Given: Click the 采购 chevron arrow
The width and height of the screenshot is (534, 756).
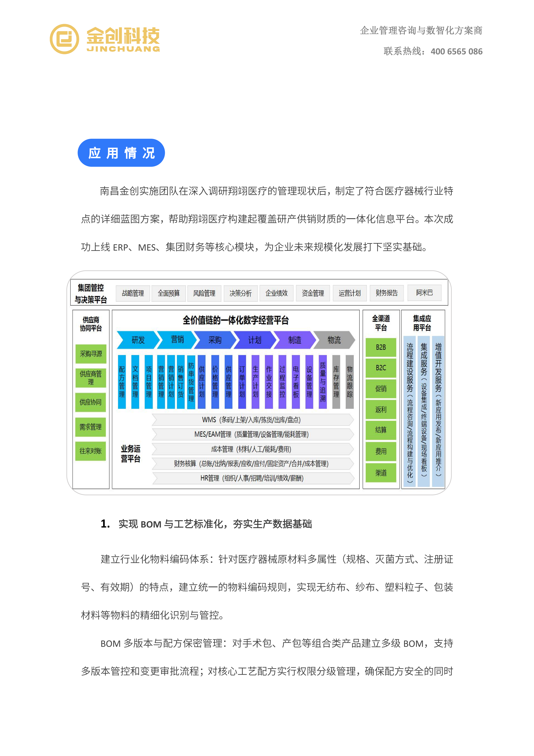Looking at the screenshot, I should [215, 340].
